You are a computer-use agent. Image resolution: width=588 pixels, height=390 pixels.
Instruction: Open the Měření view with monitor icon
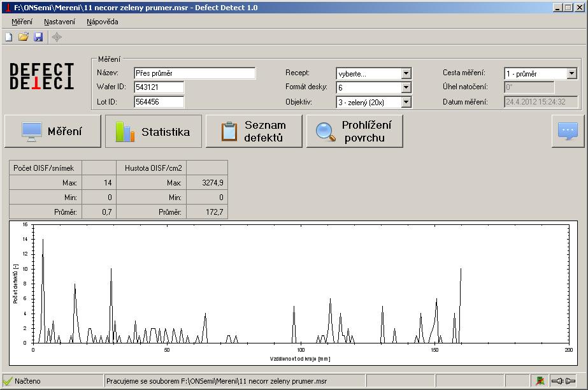pyautogui.click(x=53, y=131)
